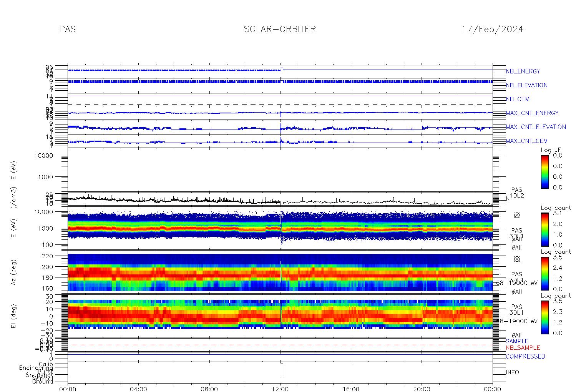Screen dimensions: 581x392
Task: Click the MAX_CNT_ELEVATION panel label
Action: [x=536, y=127]
